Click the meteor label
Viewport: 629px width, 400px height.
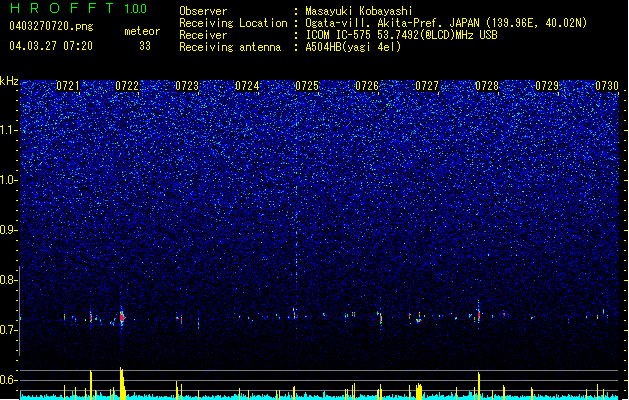142,31
